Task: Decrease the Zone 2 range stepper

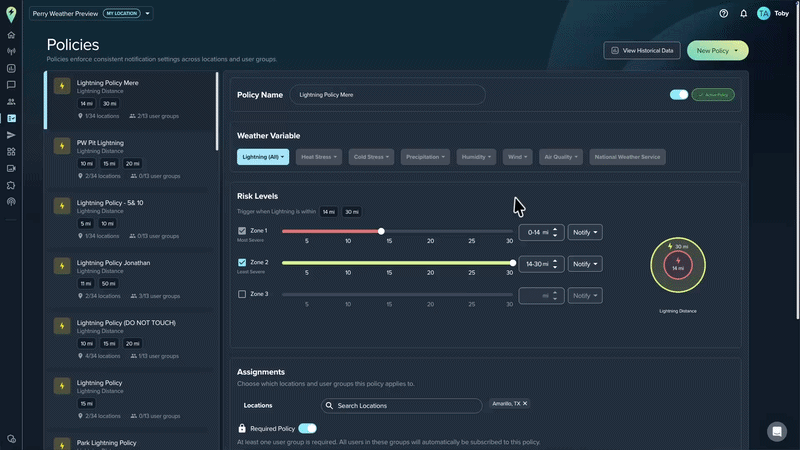Action: [555, 267]
